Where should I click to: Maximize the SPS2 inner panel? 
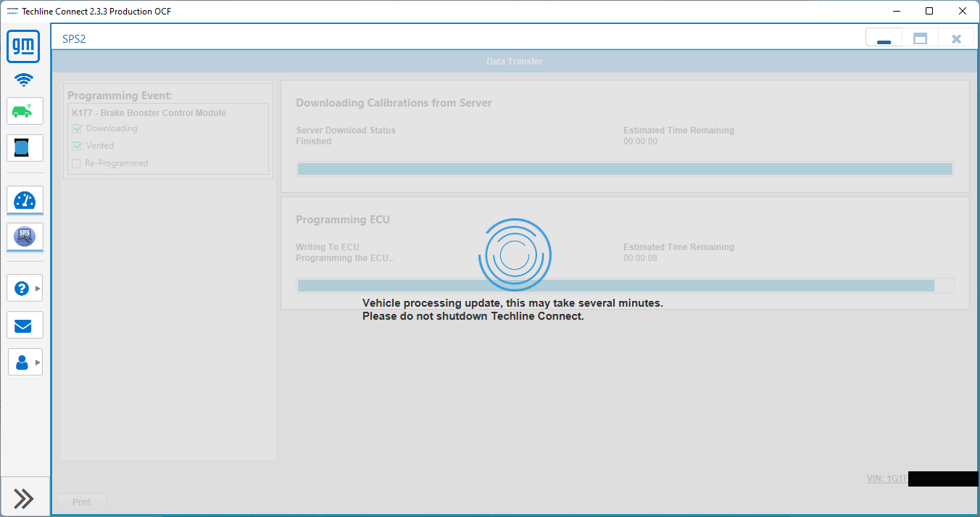tap(920, 39)
